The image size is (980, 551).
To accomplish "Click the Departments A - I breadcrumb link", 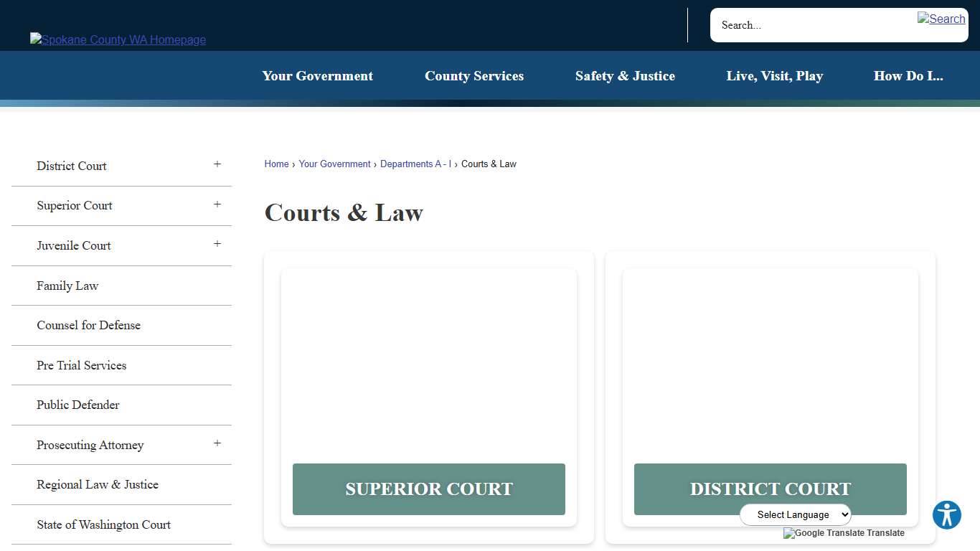I will click(415, 164).
